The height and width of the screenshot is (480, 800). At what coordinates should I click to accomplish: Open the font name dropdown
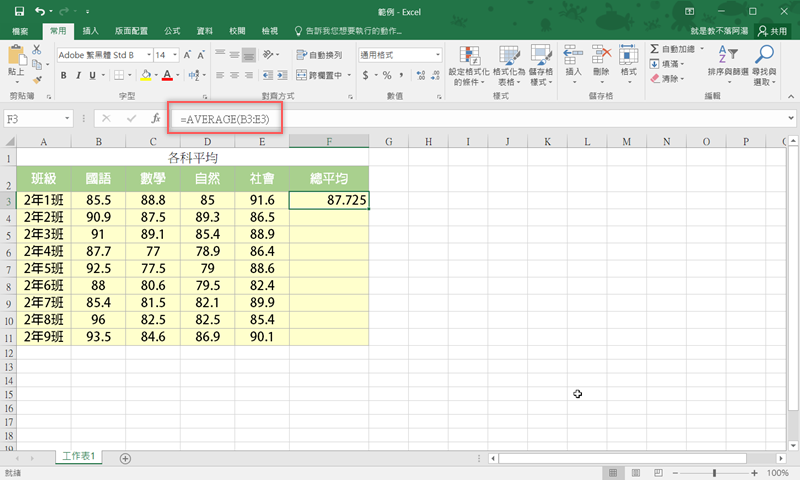tap(149, 55)
